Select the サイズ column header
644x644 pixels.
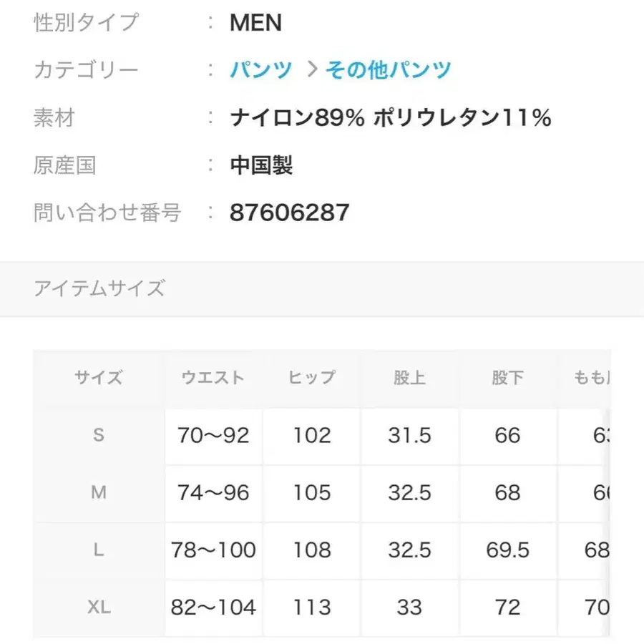[x=98, y=378]
